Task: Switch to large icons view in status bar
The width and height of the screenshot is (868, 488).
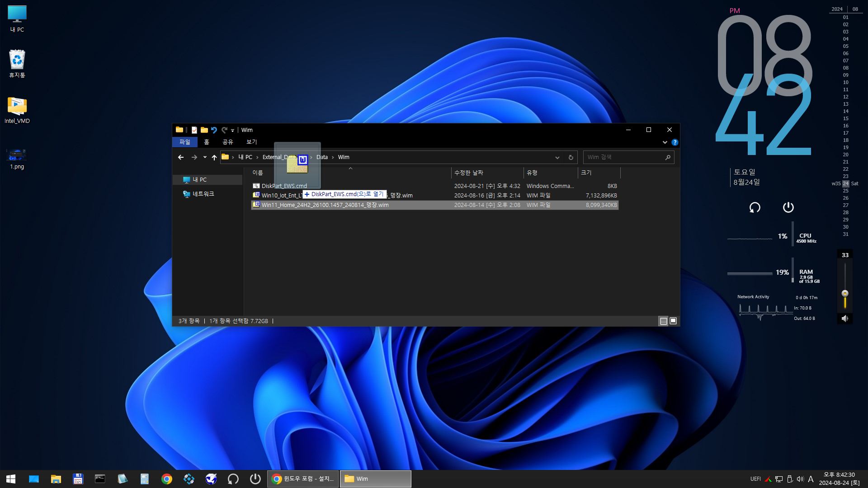Action: [x=673, y=321]
